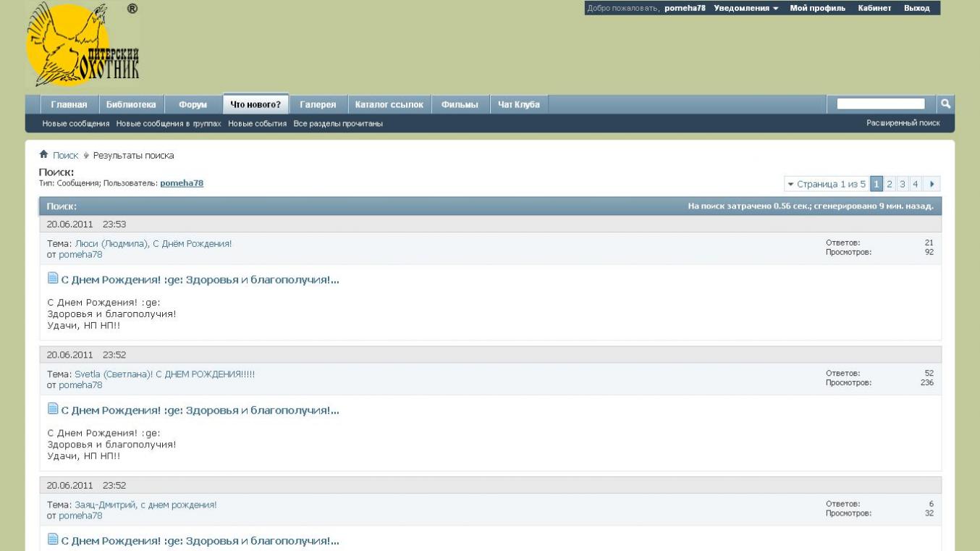Open the Чат Клуба tab
This screenshot has height=551, width=980.
point(518,105)
